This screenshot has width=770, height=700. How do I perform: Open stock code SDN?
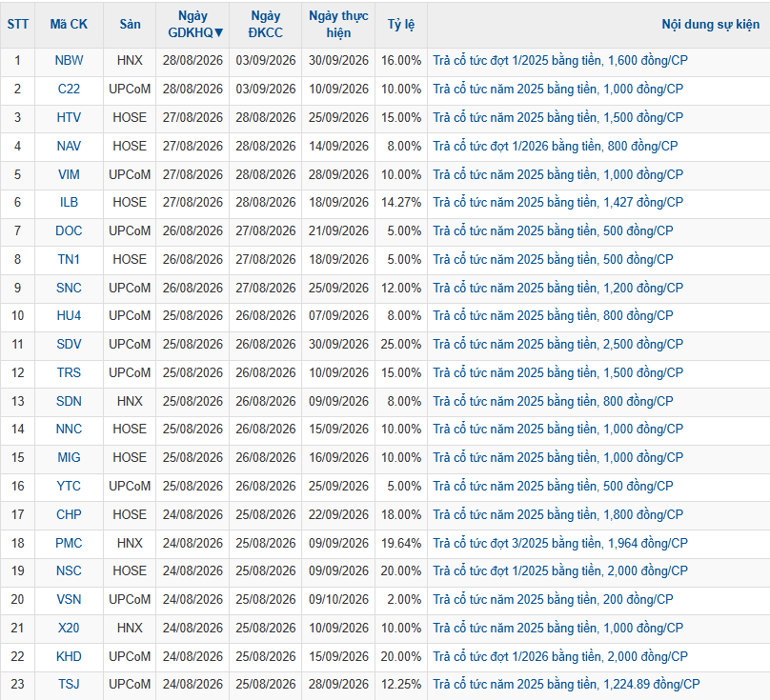coord(69,401)
